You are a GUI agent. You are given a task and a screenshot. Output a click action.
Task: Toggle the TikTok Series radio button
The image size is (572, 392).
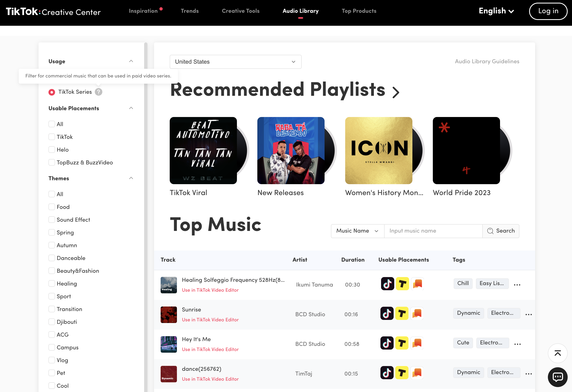click(52, 92)
